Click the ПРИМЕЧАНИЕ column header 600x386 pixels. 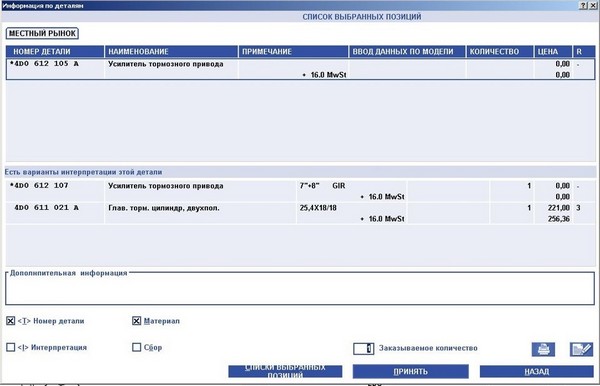coord(293,52)
